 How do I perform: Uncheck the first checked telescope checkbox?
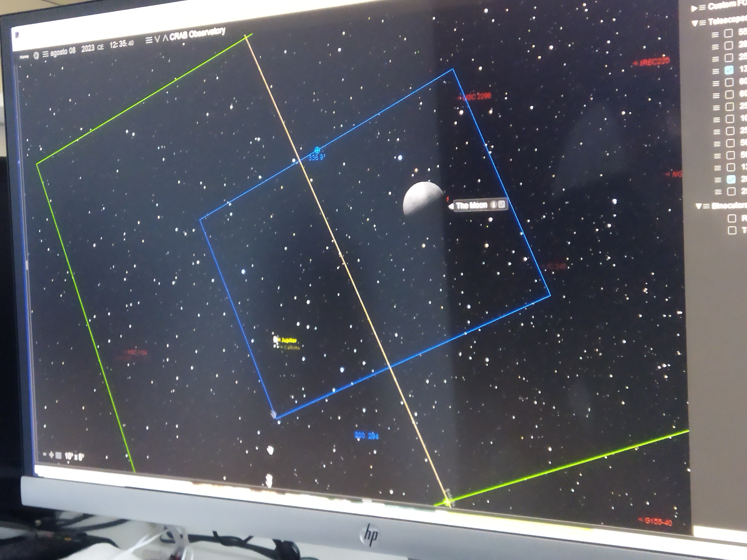pos(729,70)
